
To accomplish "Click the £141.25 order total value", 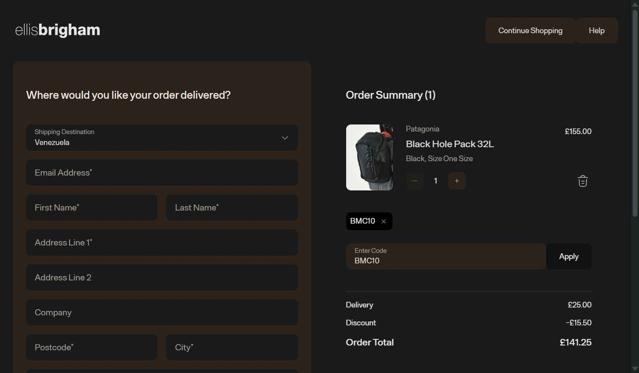I will (x=575, y=342).
